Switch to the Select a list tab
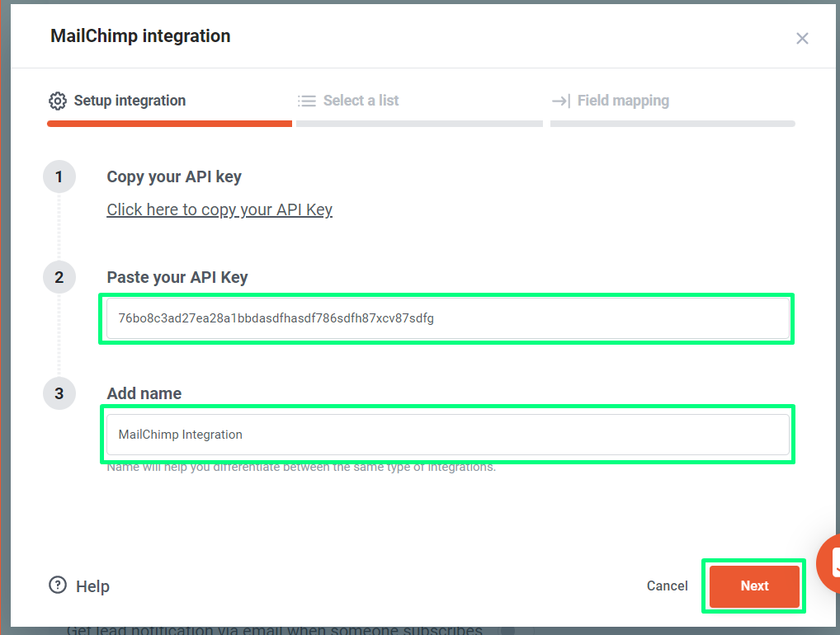840x635 pixels. coord(348,101)
